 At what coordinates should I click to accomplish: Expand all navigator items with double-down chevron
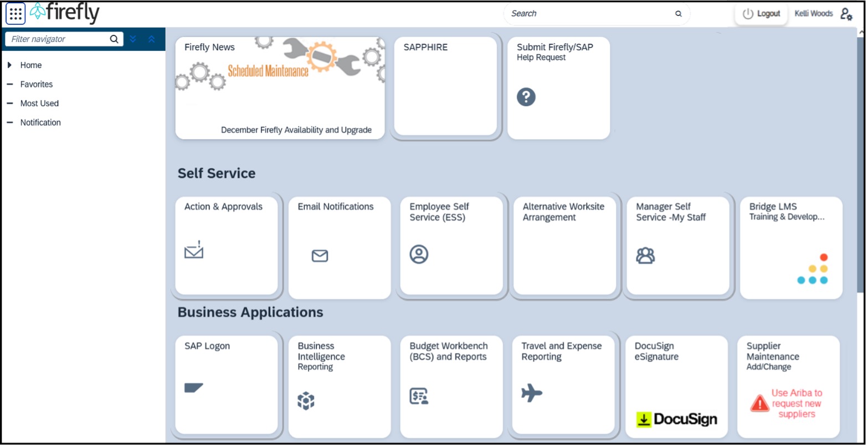tap(132, 39)
